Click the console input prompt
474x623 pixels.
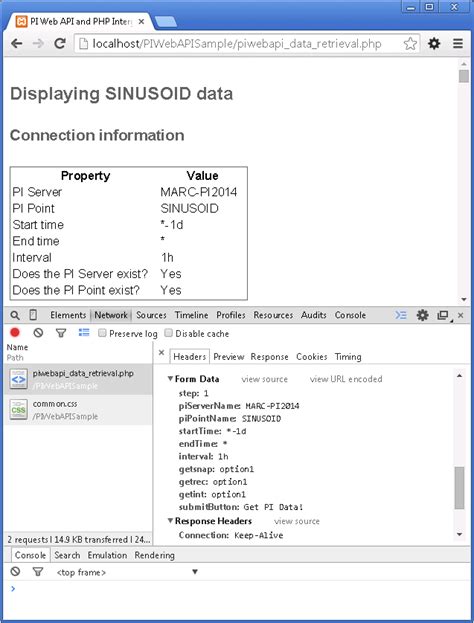(x=238, y=588)
